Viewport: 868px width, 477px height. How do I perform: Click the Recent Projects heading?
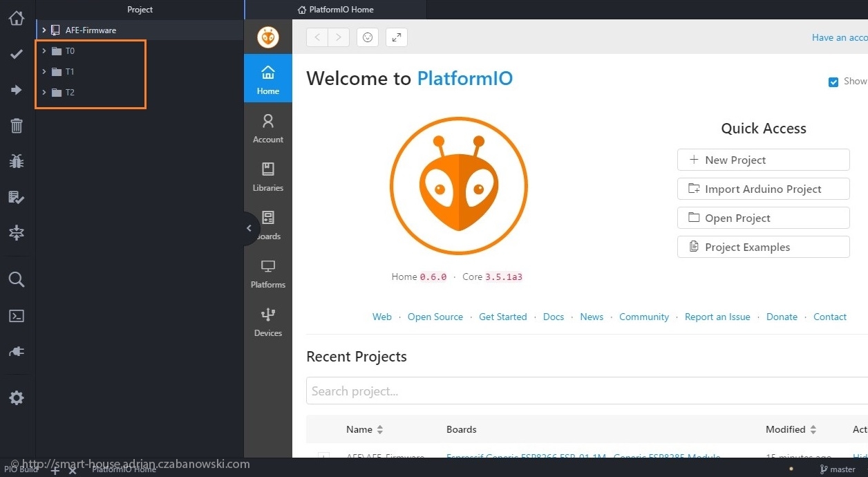tap(357, 357)
